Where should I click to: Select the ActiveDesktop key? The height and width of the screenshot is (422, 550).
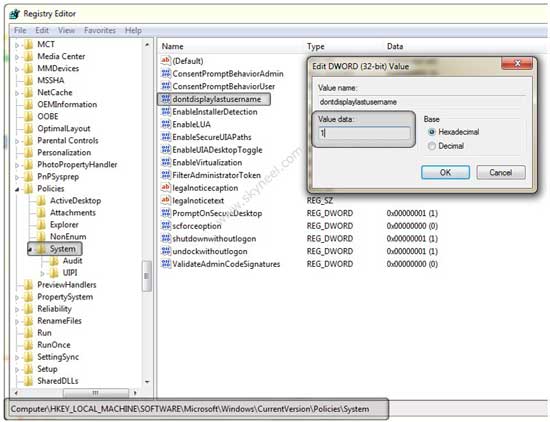click(x=75, y=201)
